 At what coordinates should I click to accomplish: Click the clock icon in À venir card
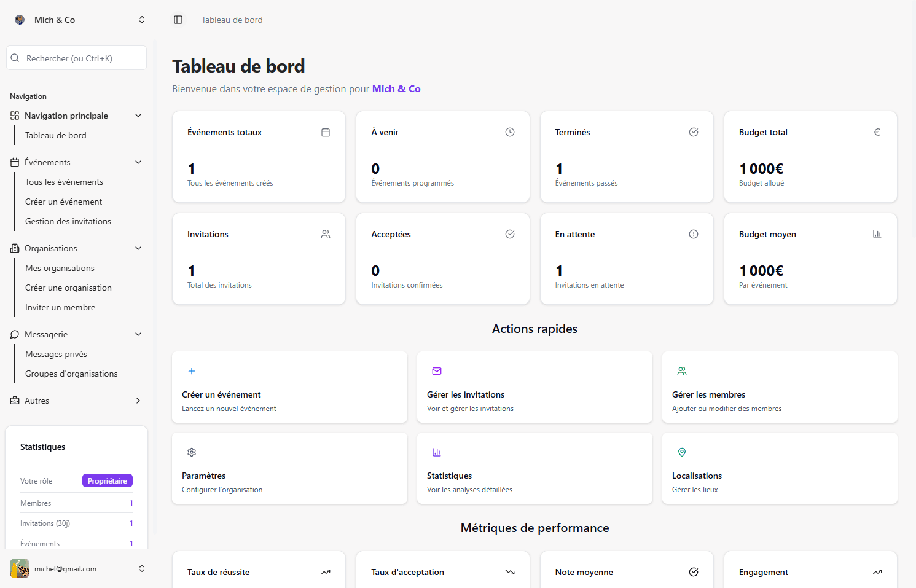(x=509, y=132)
